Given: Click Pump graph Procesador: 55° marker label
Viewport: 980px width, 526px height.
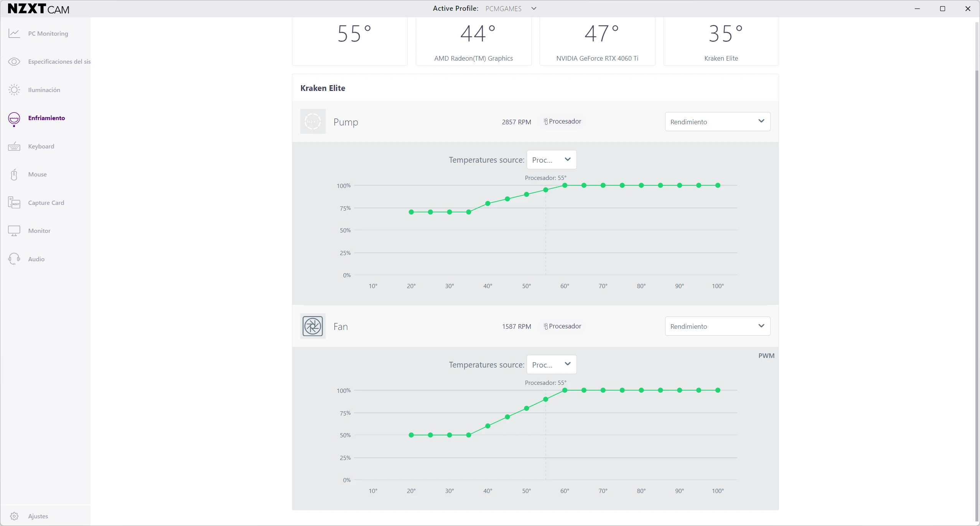Looking at the screenshot, I should [x=545, y=178].
